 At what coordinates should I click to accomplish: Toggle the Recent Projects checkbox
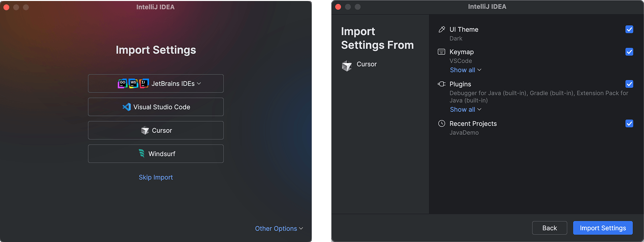[x=629, y=123]
